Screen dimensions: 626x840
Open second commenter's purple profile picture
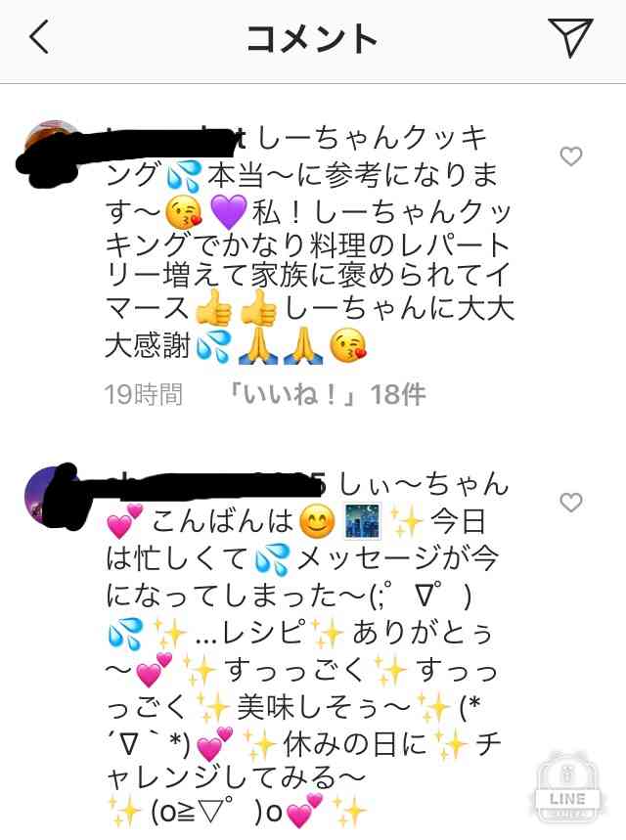(52, 492)
